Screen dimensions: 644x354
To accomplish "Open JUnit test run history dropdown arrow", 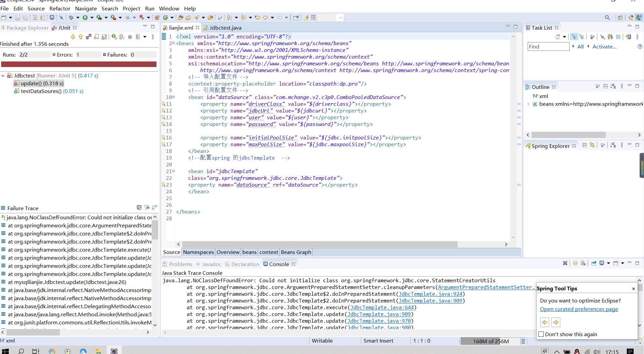I will (145, 37).
